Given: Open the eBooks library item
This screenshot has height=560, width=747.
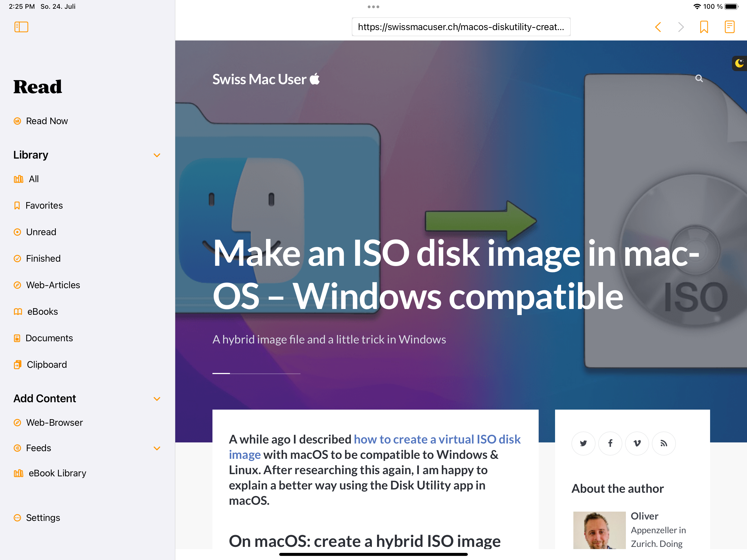Looking at the screenshot, I should pyautogui.click(x=42, y=312).
